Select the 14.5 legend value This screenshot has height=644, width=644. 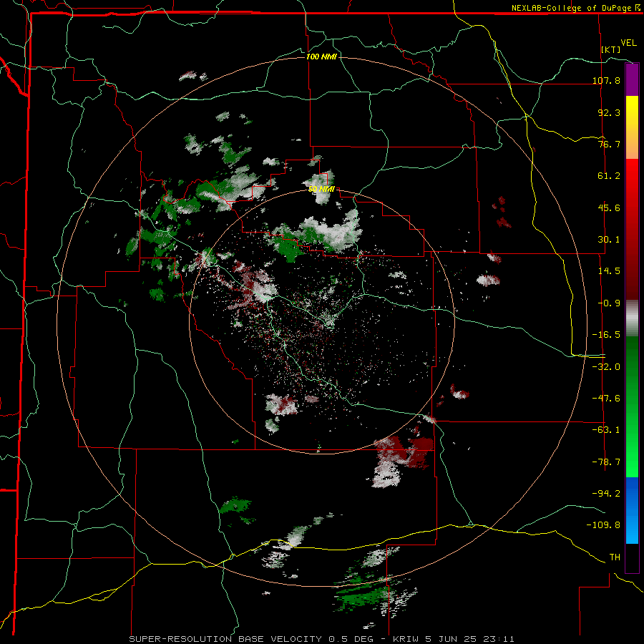[x=609, y=271]
